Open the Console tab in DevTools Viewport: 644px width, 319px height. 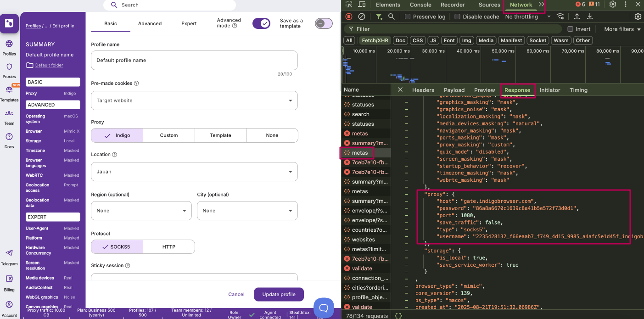coord(420,5)
